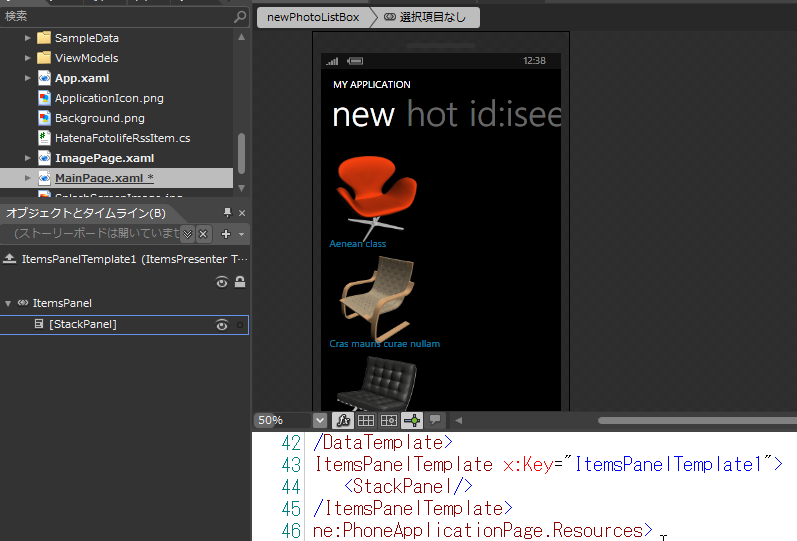Toggle effects rendering fx button

tap(343, 420)
